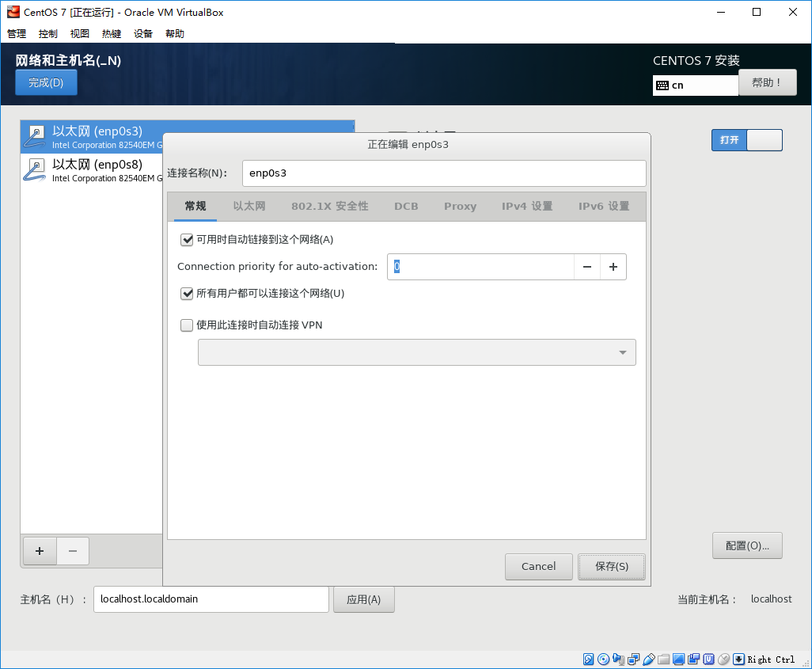Open the IPv6 设置 tab

pos(604,207)
